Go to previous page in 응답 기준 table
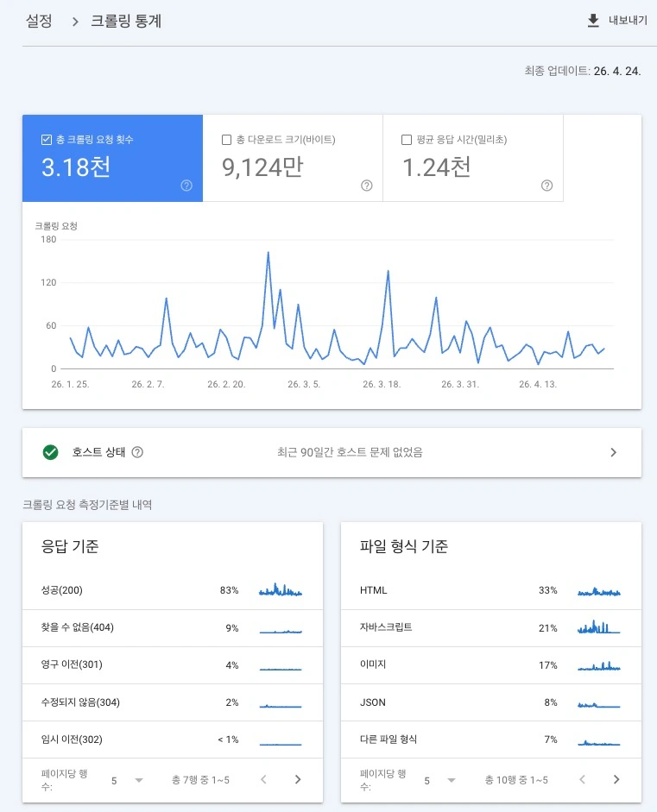 pos(263,779)
